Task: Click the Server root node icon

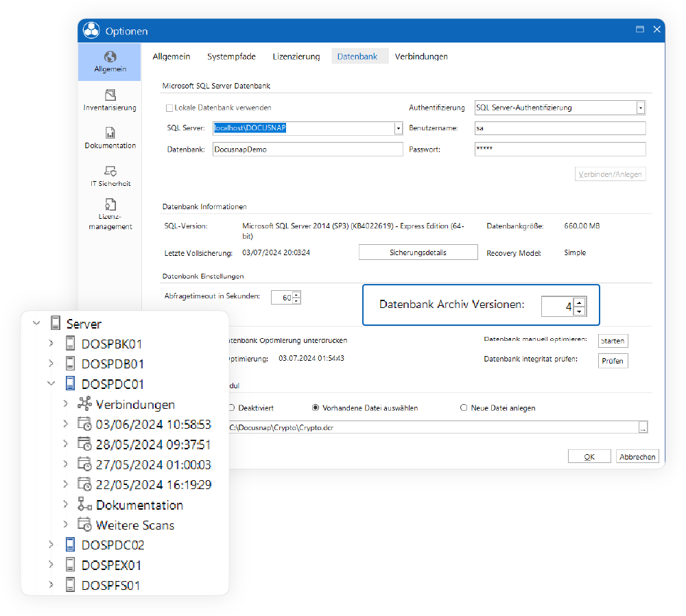Action: (56, 323)
